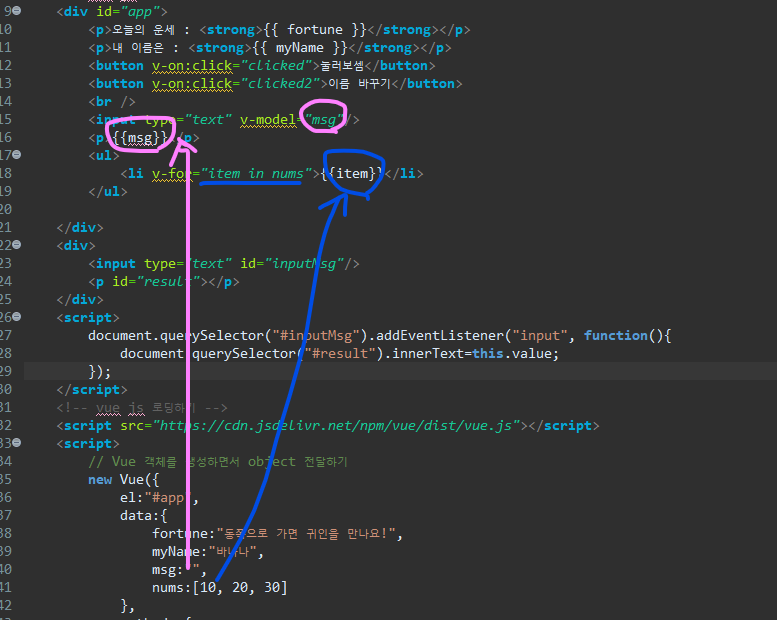
Task: Click the 이름 바꾸기 button label text
Action: pyautogui.click(x=360, y=83)
